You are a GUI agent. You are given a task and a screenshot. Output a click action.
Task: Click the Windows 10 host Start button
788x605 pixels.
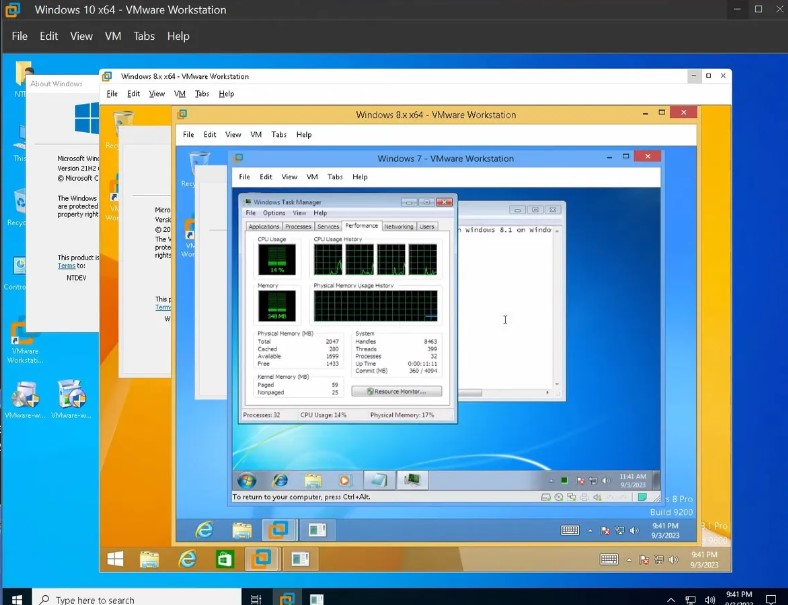(14, 599)
